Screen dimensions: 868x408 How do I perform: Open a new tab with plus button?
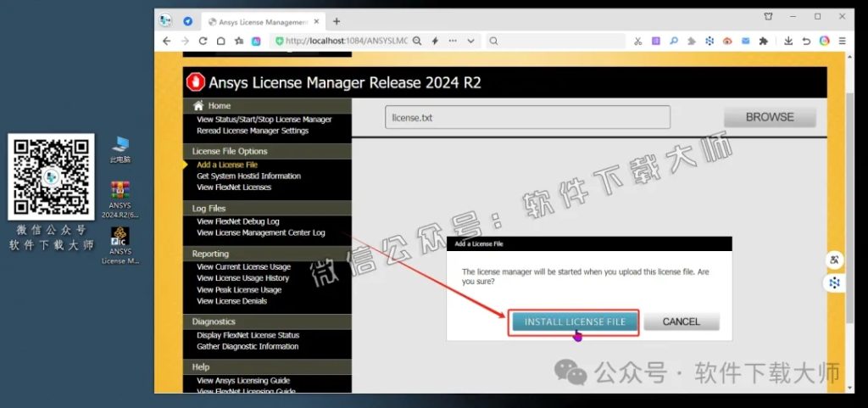coord(336,21)
